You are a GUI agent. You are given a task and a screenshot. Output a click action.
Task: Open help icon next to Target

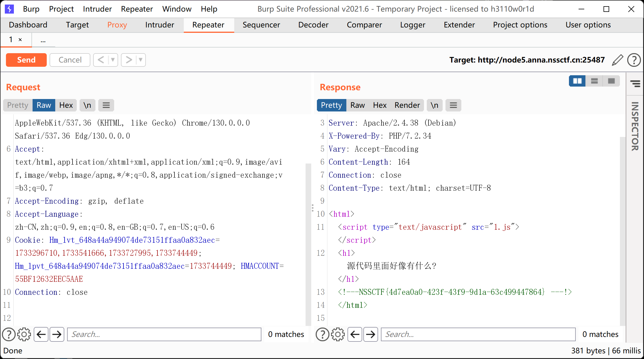point(634,60)
